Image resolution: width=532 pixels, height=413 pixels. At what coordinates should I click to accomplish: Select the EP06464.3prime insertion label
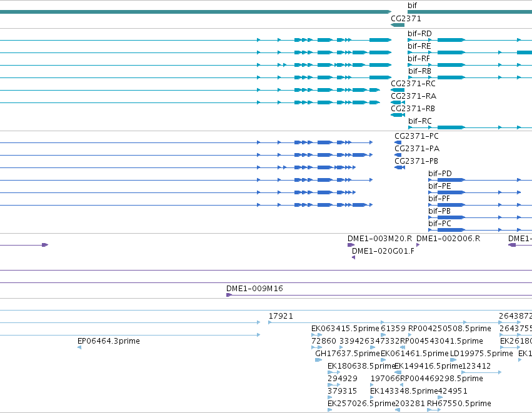point(109,341)
